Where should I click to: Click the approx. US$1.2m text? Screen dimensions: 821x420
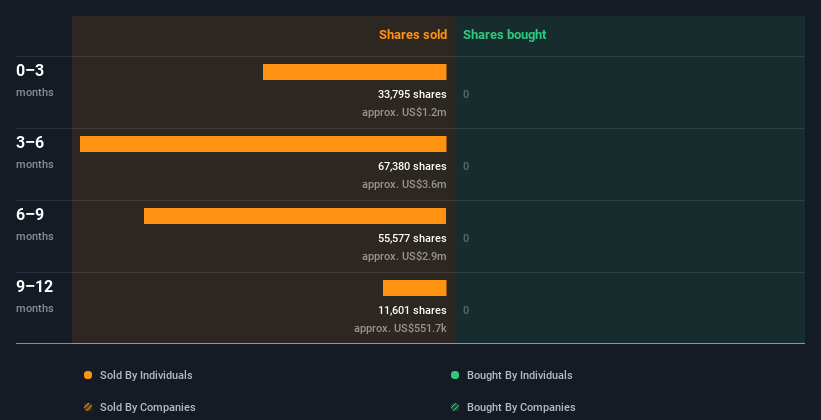pyautogui.click(x=404, y=113)
